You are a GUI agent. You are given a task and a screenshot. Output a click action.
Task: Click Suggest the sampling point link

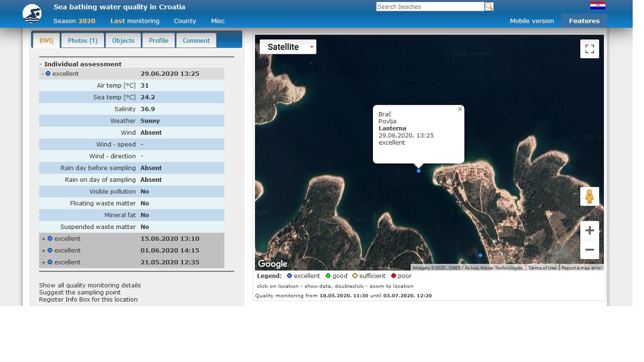tap(80, 292)
